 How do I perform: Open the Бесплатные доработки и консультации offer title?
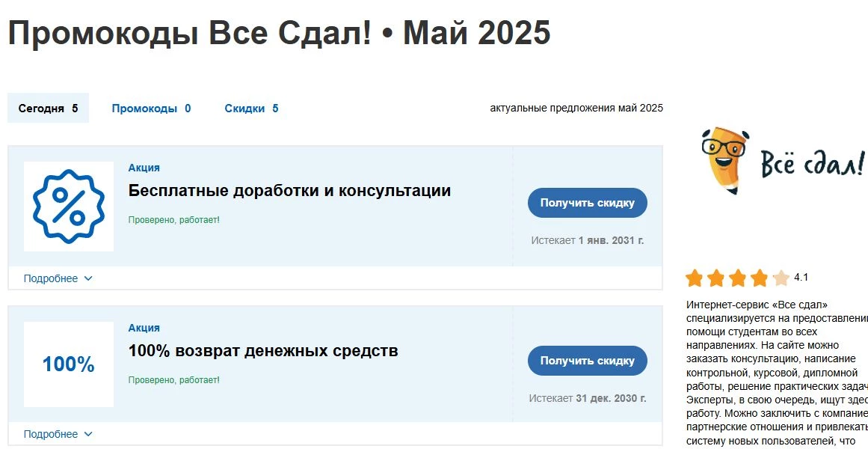(x=290, y=190)
